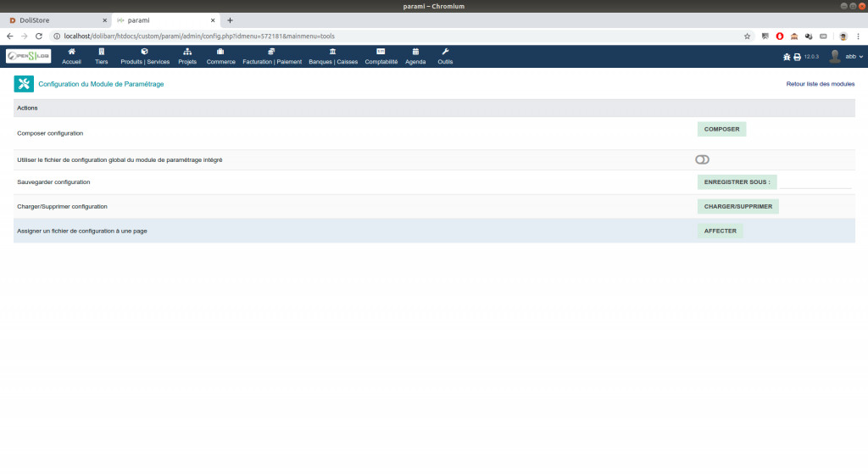Click the user avatar icon
The image size is (868, 474).
coord(835,56)
